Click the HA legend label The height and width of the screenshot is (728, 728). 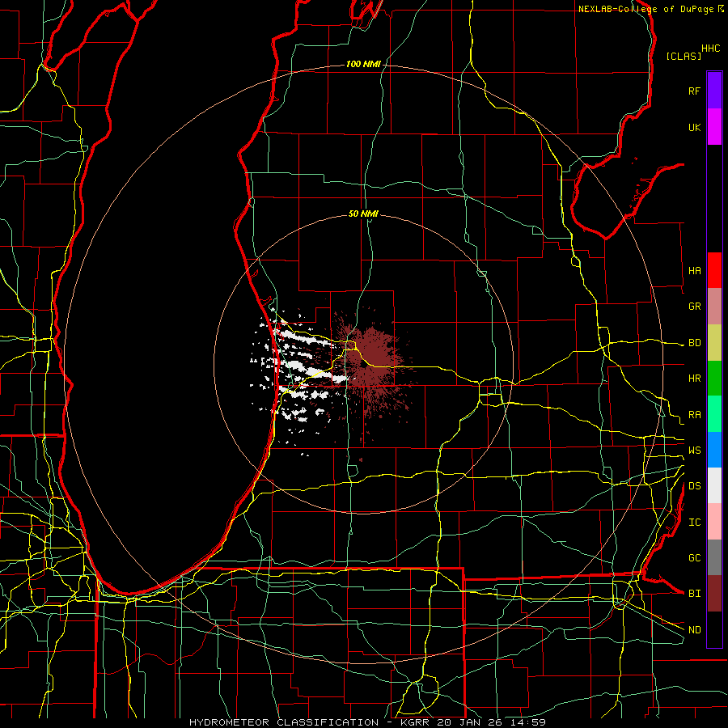tap(694, 271)
